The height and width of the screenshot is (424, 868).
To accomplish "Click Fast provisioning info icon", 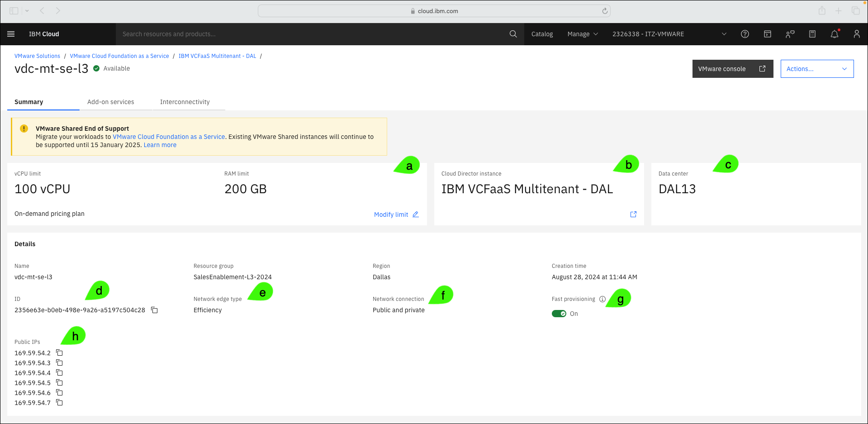I will click(x=602, y=299).
